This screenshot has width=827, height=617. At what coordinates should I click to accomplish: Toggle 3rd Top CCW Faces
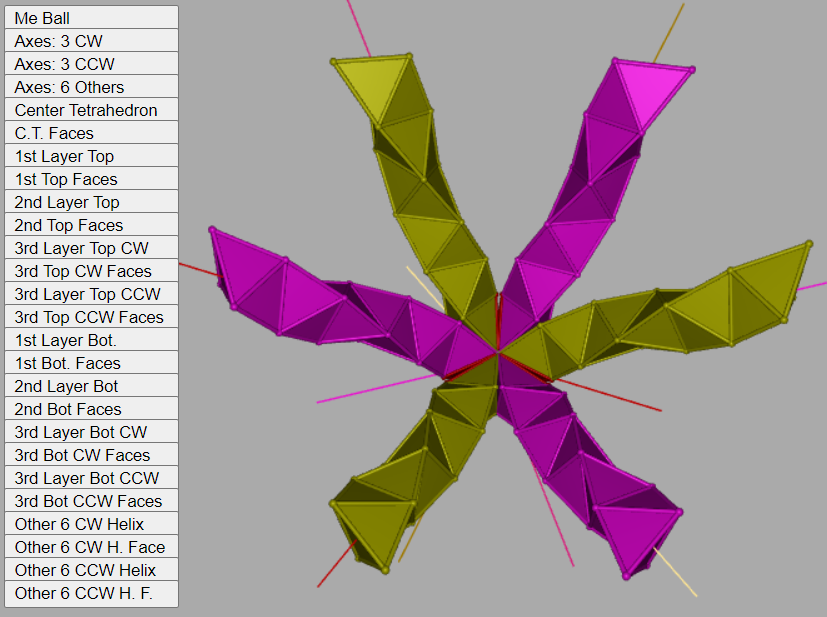(x=91, y=317)
